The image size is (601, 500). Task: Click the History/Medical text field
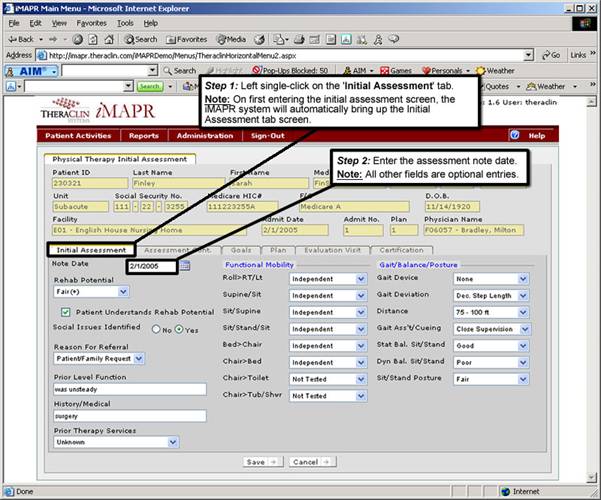point(130,416)
